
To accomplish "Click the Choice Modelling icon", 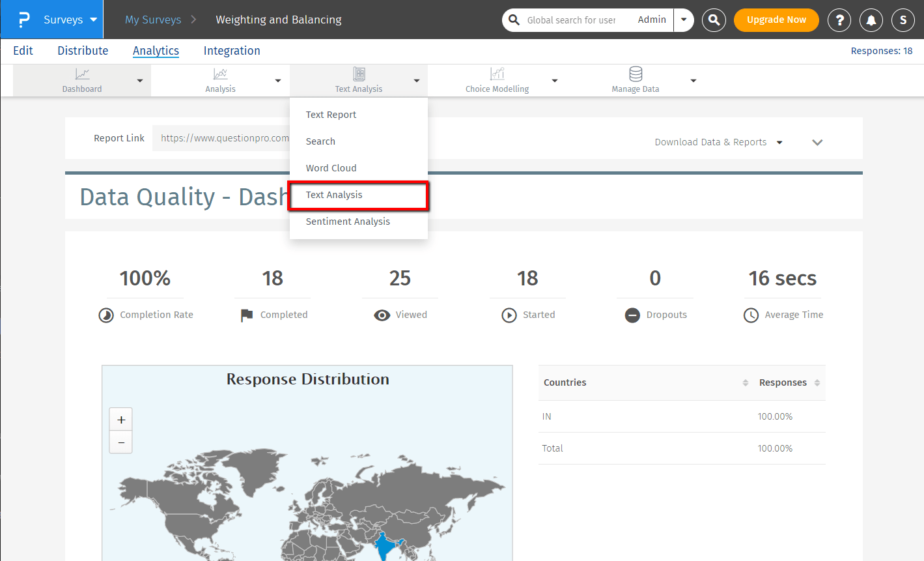I will [x=497, y=74].
